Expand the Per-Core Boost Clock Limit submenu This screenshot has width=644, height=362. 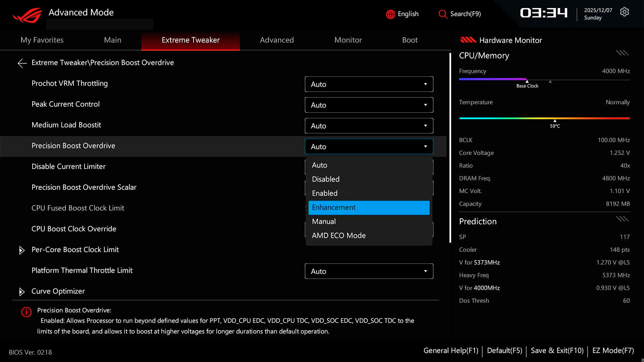22,250
